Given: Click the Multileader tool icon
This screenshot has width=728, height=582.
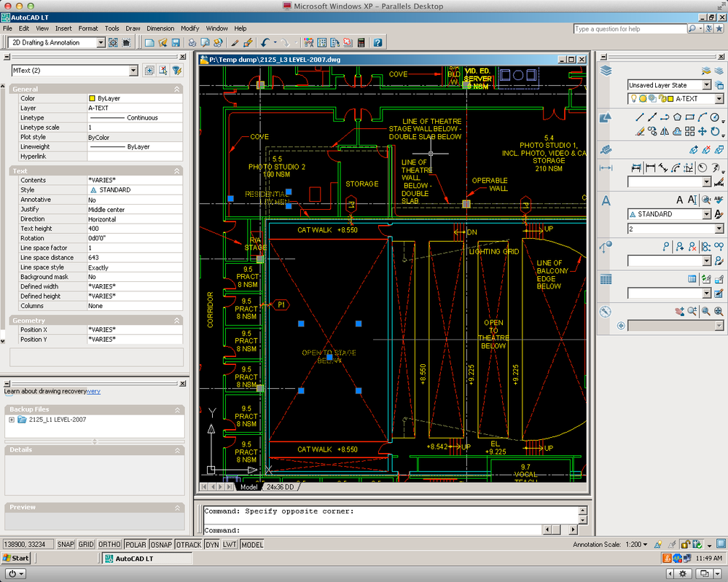Looking at the screenshot, I should 666,246.
